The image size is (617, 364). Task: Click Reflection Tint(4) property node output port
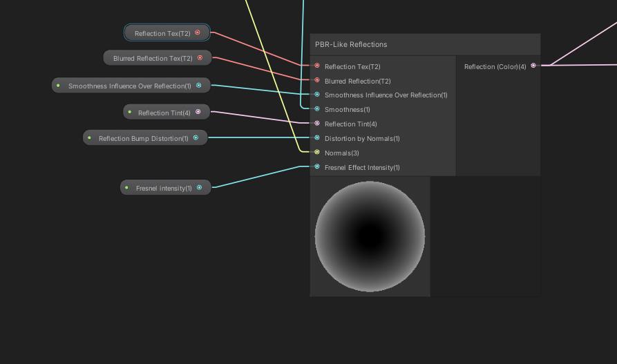198,112
